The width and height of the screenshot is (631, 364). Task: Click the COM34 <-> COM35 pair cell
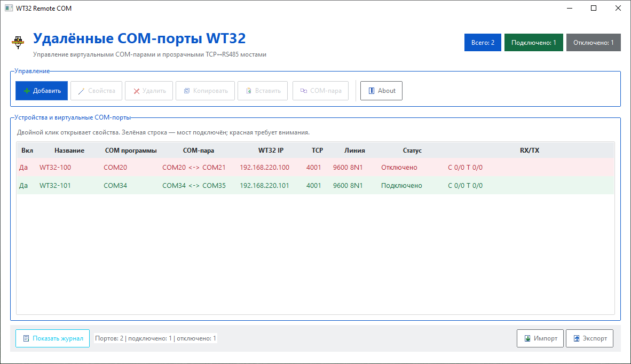point(194,185)
